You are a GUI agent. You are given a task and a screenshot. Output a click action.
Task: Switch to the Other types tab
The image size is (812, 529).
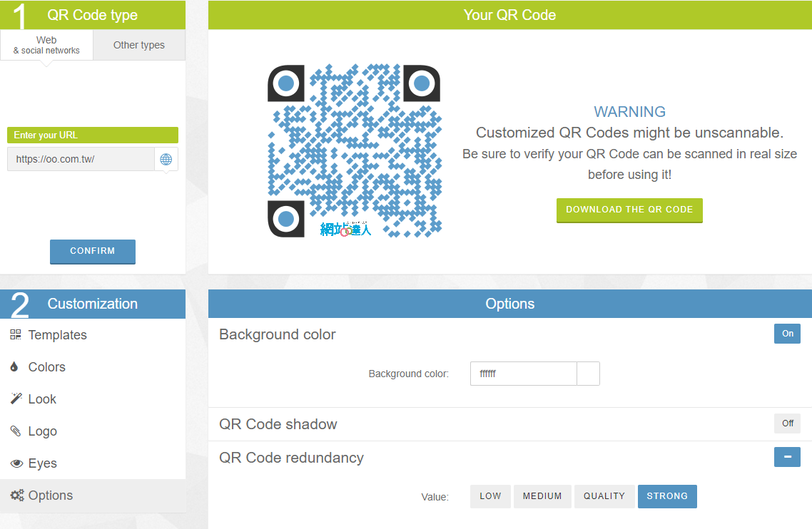[139, 45]
